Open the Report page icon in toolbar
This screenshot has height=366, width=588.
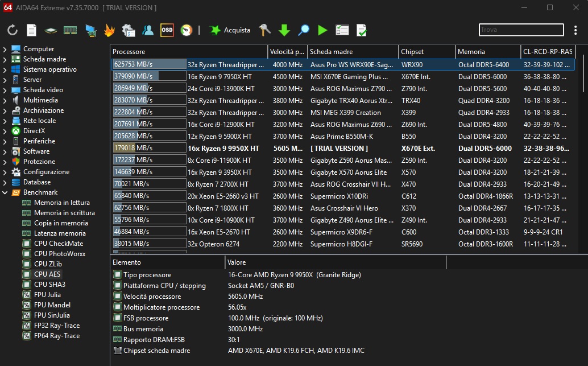tap(31, 30)
